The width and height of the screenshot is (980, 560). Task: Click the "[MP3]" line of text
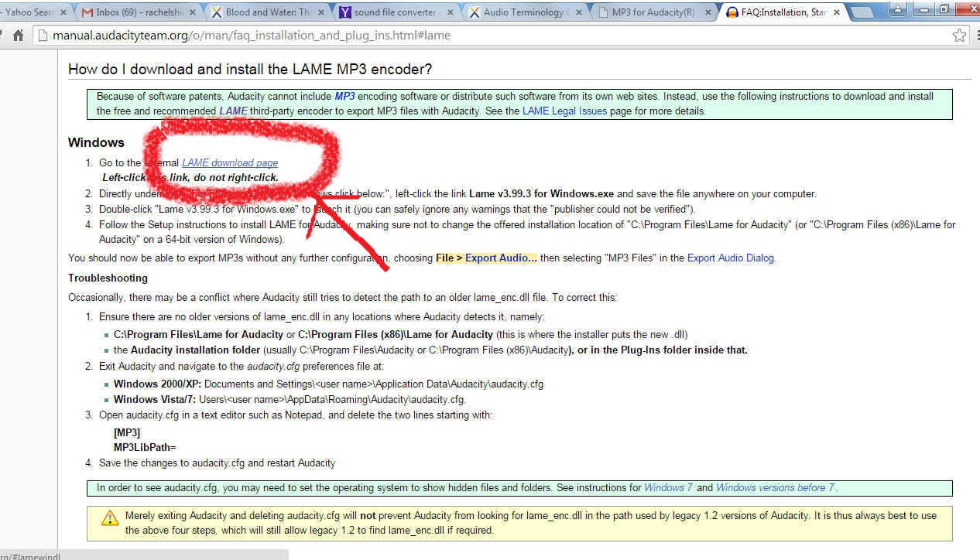[127, 432]
